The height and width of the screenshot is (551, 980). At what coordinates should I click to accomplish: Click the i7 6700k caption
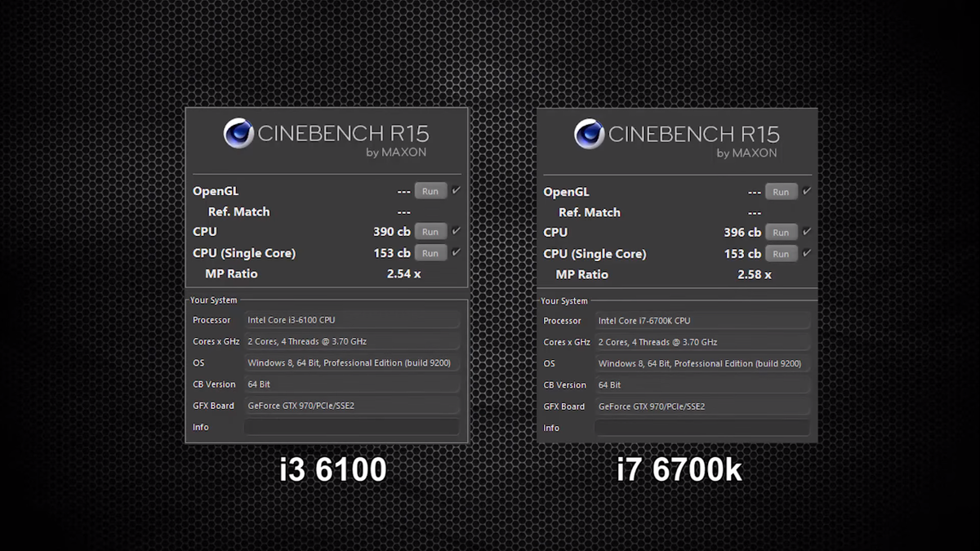[679, 471]
